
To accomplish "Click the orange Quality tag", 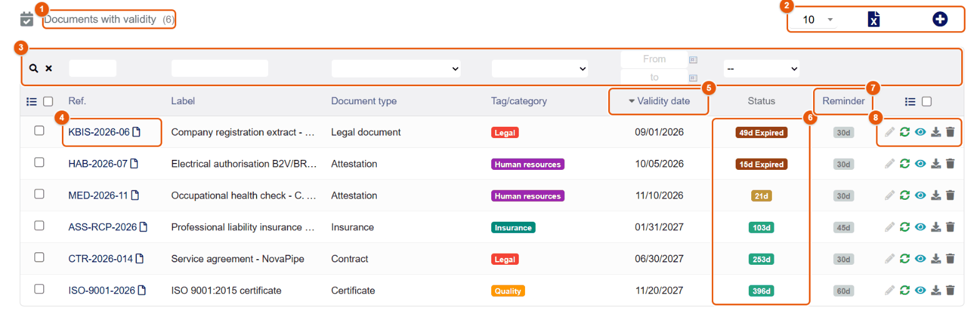I will pos(508,290).
